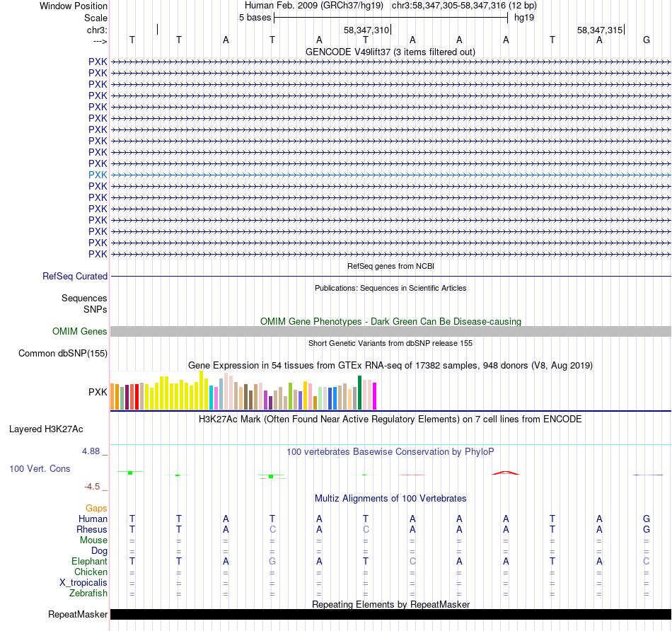Screen dimensions: 672x631
Task: Open '100 vertebrates Basewise Conservation by PhyloP' title
Action: [390, 452]
